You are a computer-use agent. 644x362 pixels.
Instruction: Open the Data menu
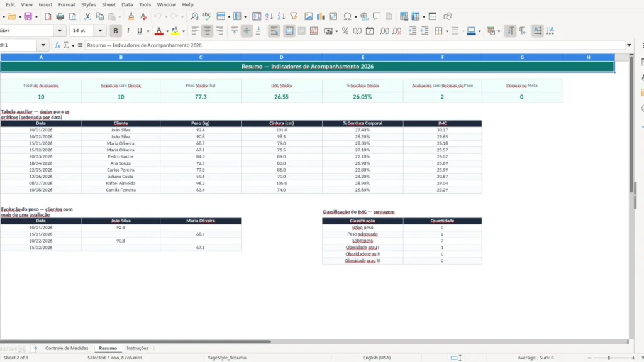pos(127,4)
